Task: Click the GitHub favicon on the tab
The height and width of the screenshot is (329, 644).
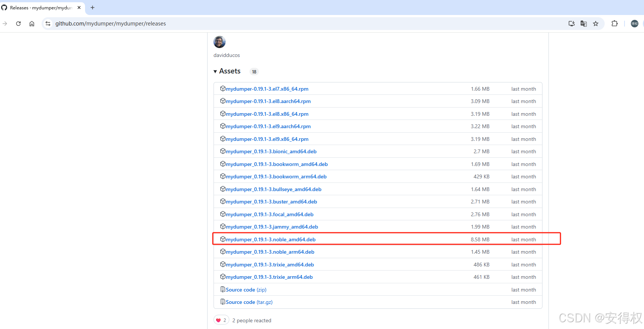Action: click(x=4, y=7)
